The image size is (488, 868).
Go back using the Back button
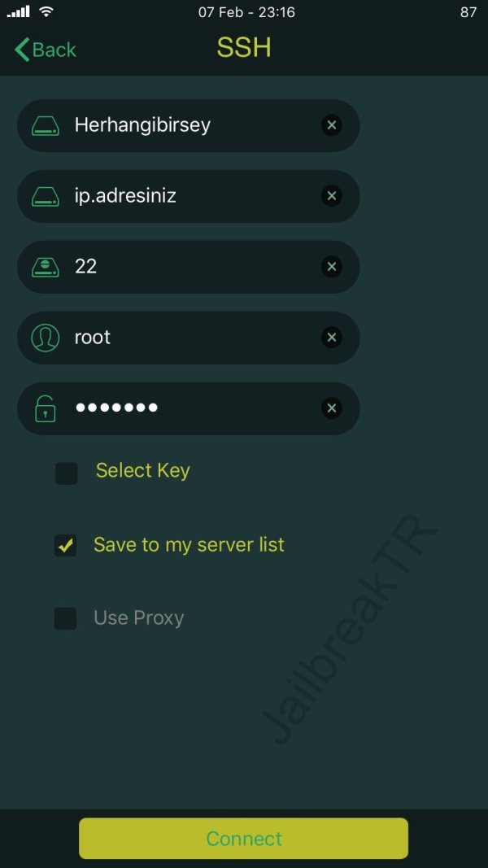46,50
